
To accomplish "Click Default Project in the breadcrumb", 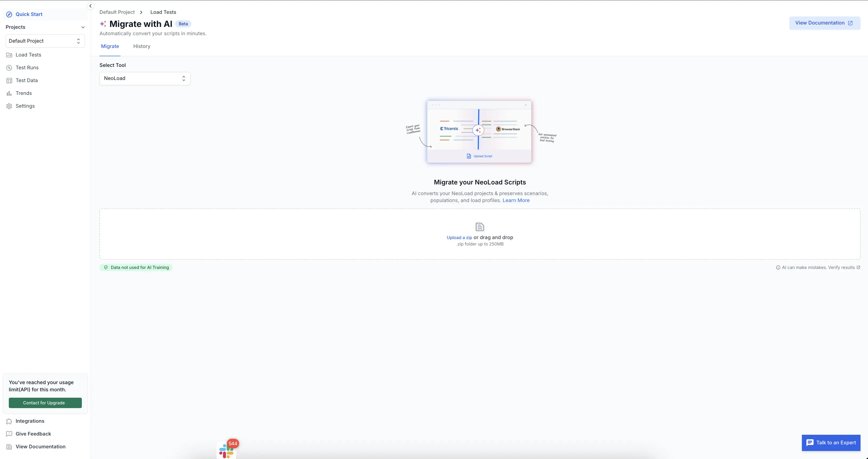I will point(117,13).
